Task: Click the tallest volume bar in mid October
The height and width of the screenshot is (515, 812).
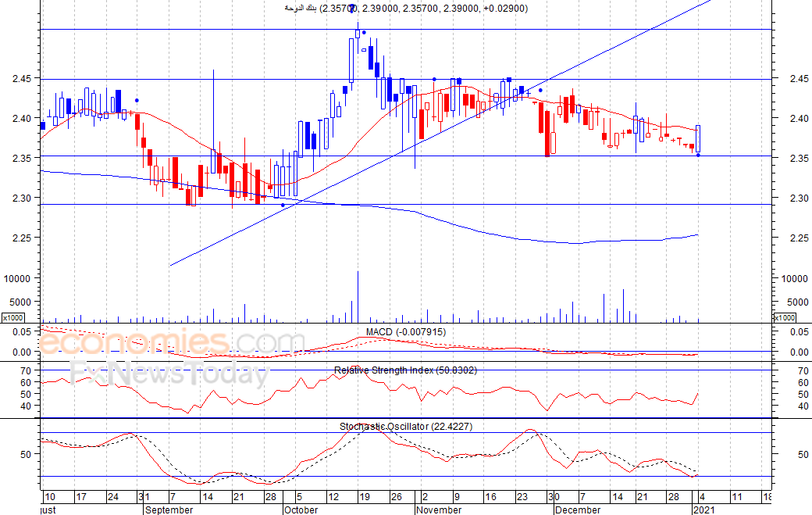Action: click(x=358, y=296)
